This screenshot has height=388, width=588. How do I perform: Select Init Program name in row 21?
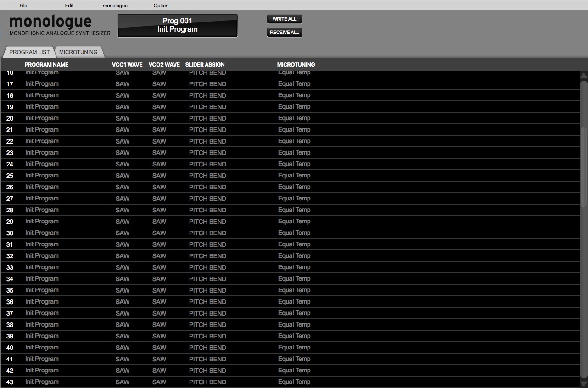(x=42, y=130)
